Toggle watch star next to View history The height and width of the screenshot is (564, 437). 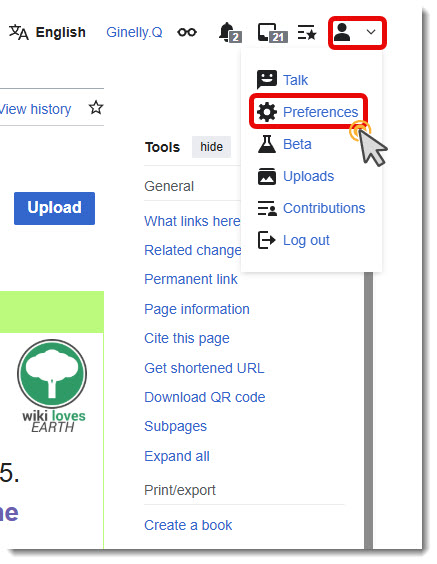tap(96, 108)
